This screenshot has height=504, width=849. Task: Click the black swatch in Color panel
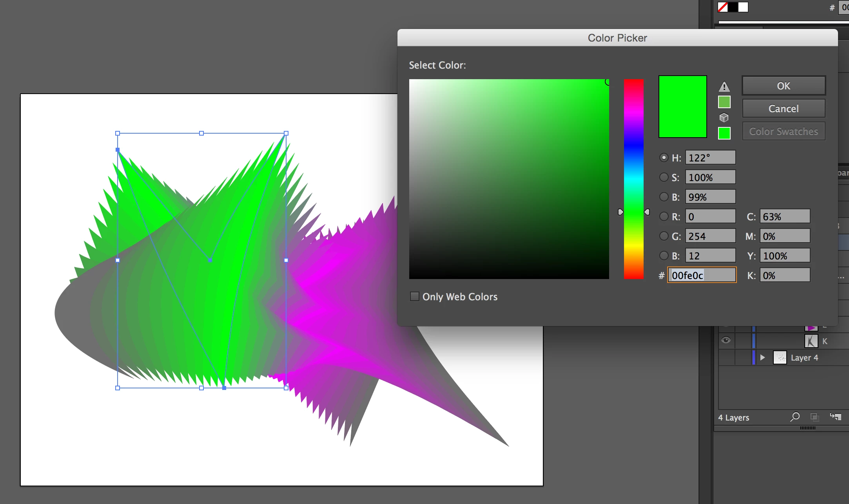[x=733, y=7]
